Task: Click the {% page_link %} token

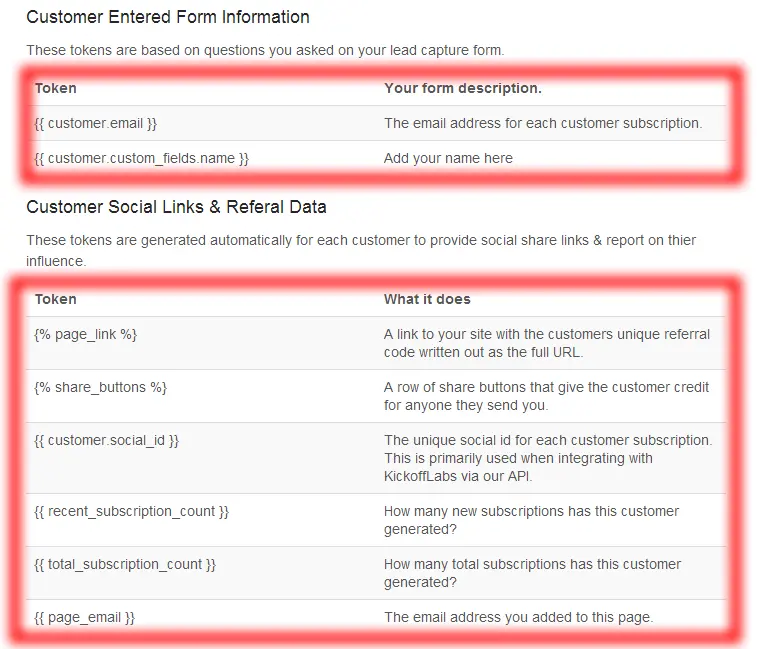Action: [x=86, y=334]
